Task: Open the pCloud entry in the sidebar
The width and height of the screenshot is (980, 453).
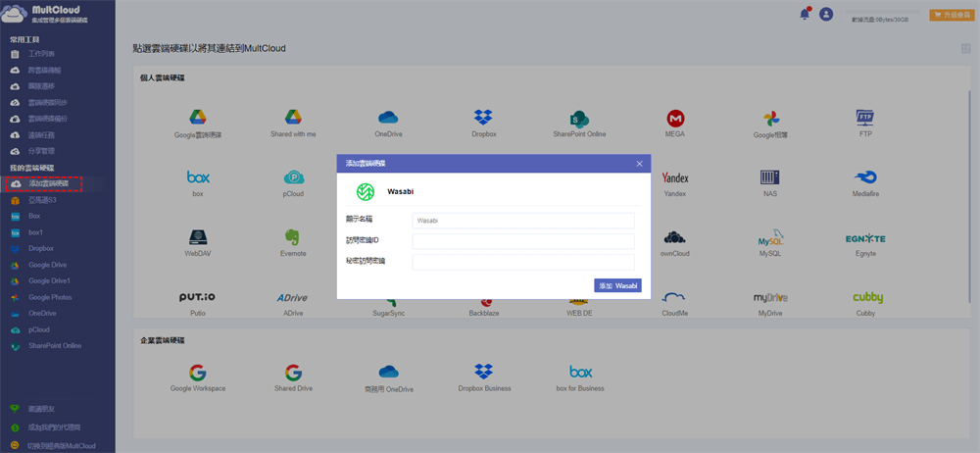Action: (39, 329)
